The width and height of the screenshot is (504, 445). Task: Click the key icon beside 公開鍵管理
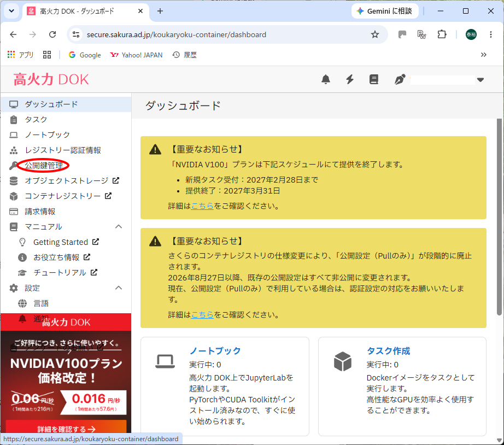(14, 166)
